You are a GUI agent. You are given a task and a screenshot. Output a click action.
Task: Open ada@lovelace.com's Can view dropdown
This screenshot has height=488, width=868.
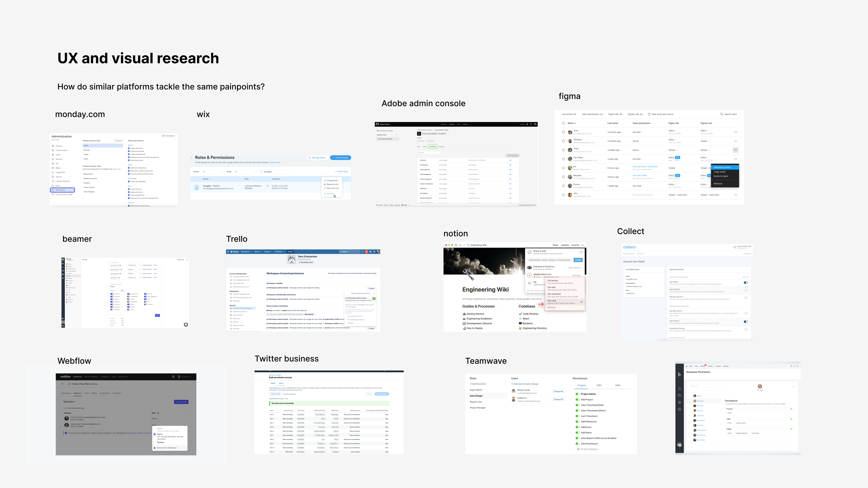[577, 275]
